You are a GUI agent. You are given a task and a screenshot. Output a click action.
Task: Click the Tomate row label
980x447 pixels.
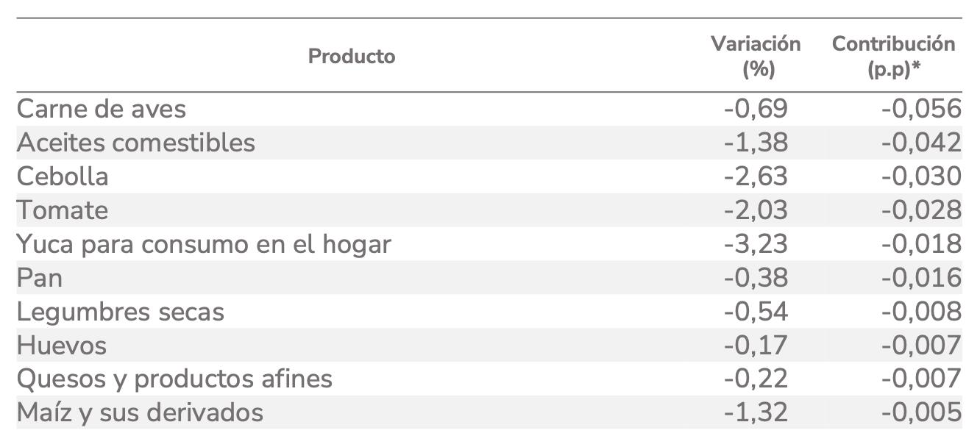63,210
